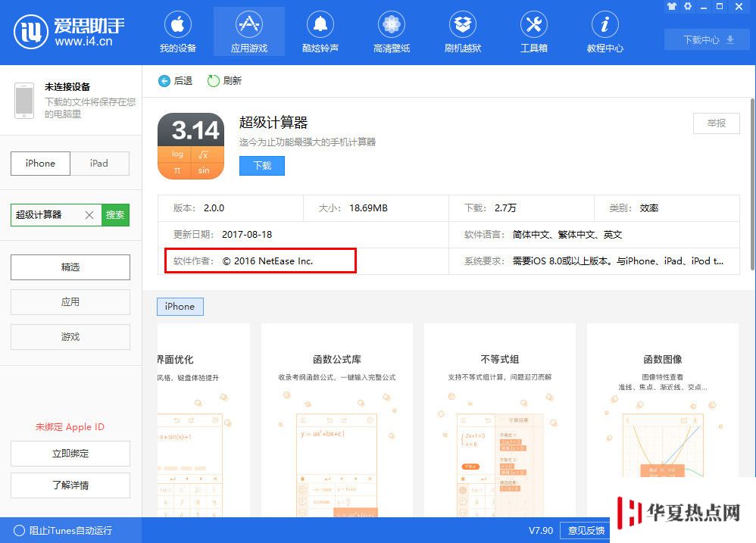Clear search field with X icon
This screenshot has width=756, height=543.
(89, 215)
